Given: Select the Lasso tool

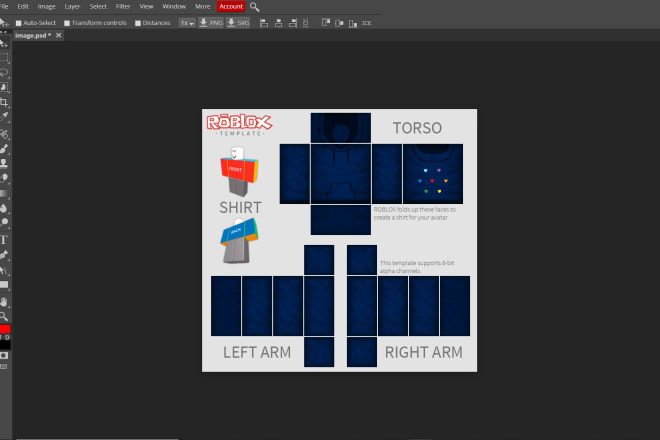Looking at the screenshot, I should coord(4,72).
